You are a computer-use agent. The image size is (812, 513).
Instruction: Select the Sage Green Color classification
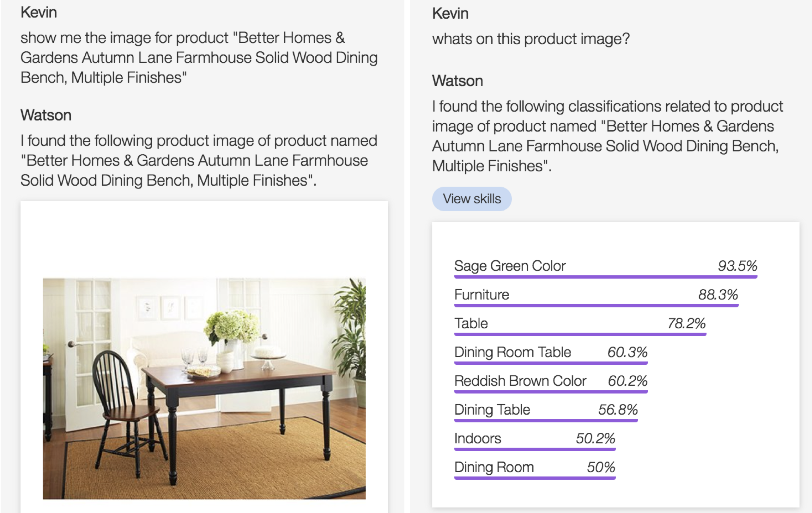[606, 268]
